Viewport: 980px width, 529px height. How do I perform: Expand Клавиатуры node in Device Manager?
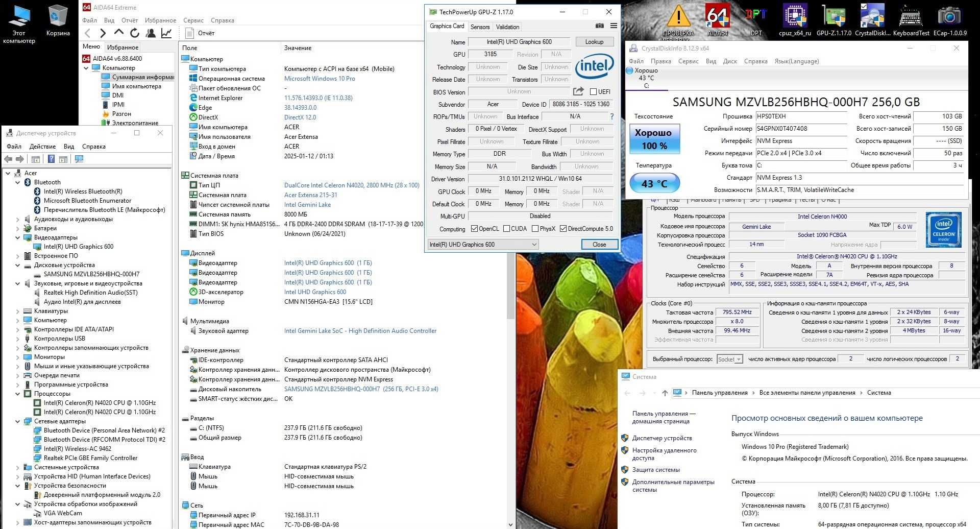pos(18,311)
